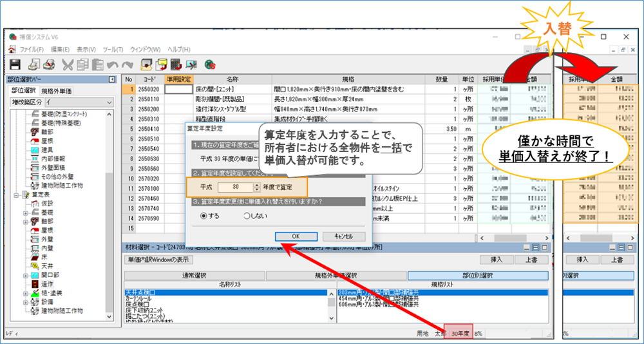Image resolution: width=644 pixels, height=344 pixels.
Task: Click the Undo arrow toolbar icon
Action: click(x=113, y=64)
